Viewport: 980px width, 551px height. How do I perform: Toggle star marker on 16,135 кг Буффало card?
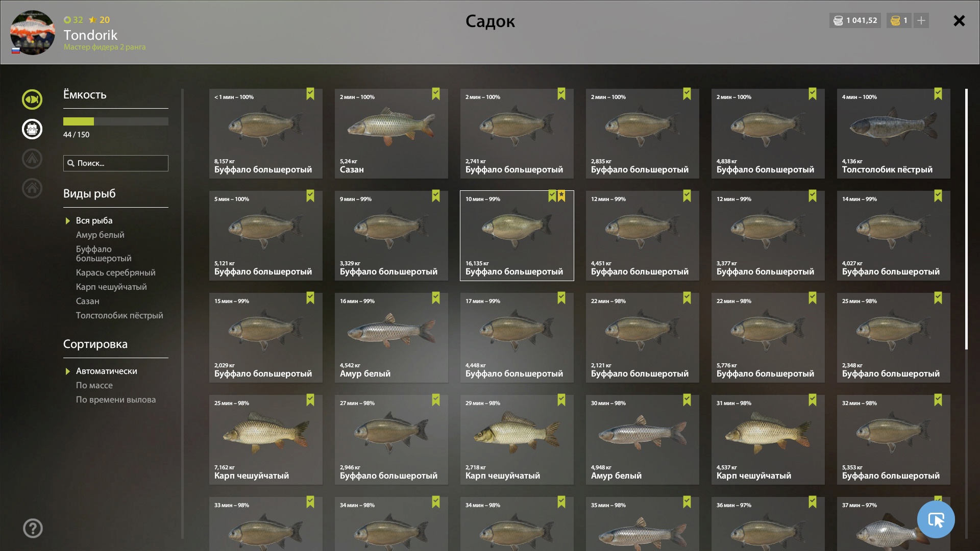pyautogui.click(x=561, y=196)
